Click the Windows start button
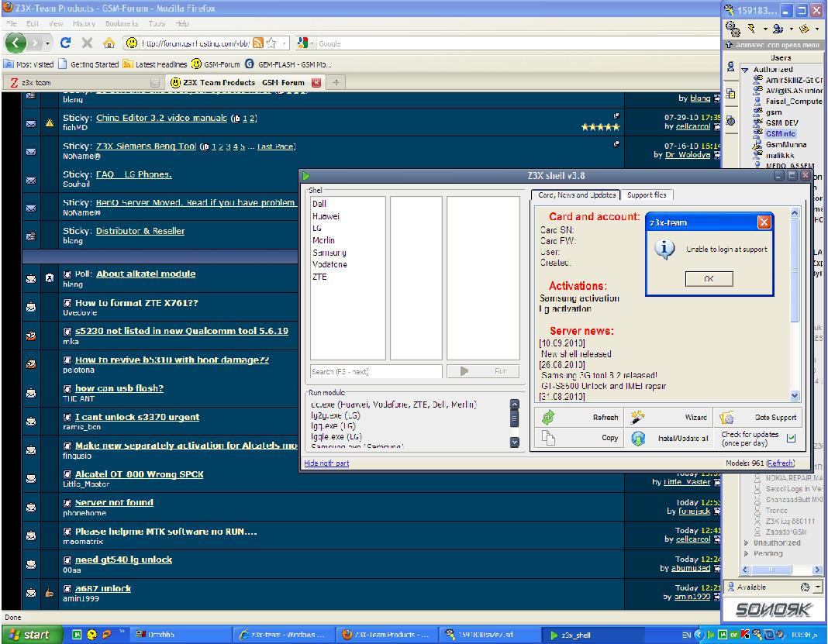The height and width of the screenshot is (644, 828). (31, 635)
